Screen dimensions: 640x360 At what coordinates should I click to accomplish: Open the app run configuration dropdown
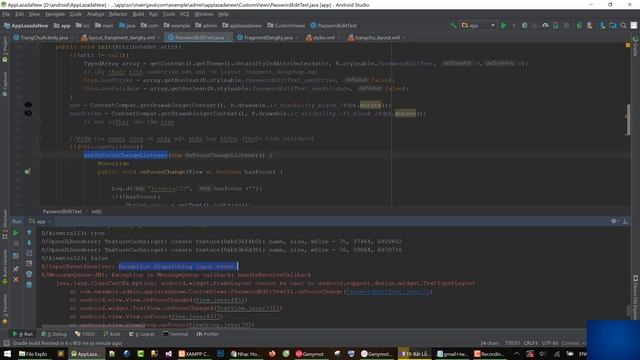pyautogui.click(x=478, y=25)
